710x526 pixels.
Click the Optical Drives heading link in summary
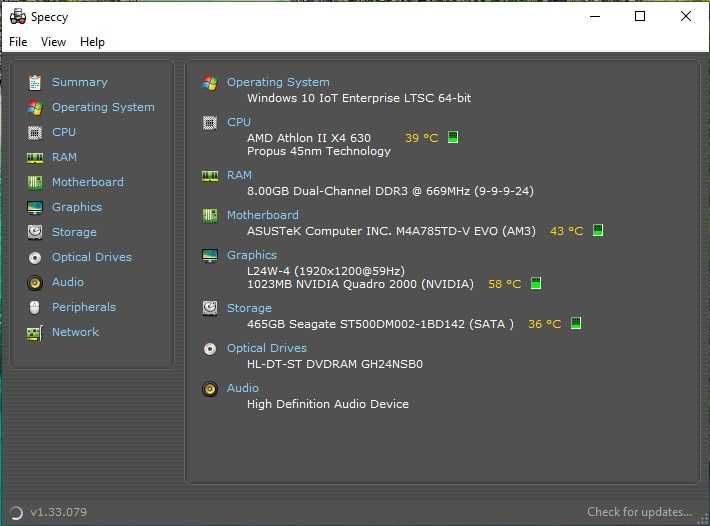[267, 348]
